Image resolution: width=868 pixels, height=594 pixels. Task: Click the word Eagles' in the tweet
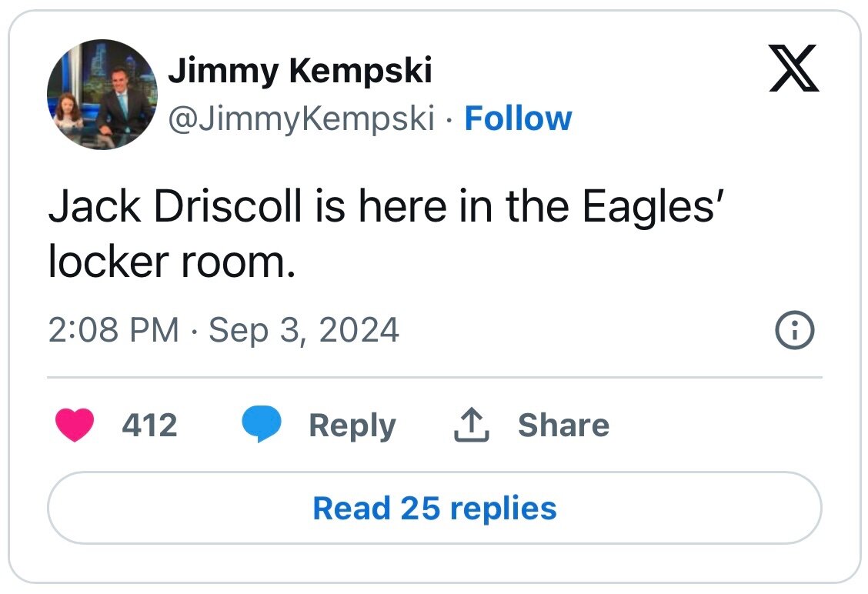tap(648, 209)
